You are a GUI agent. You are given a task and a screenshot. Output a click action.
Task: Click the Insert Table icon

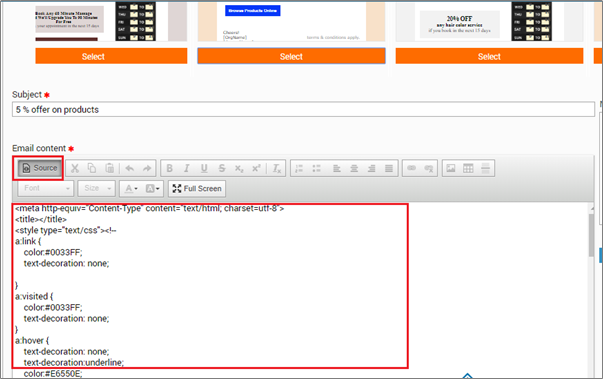point(468,168)
